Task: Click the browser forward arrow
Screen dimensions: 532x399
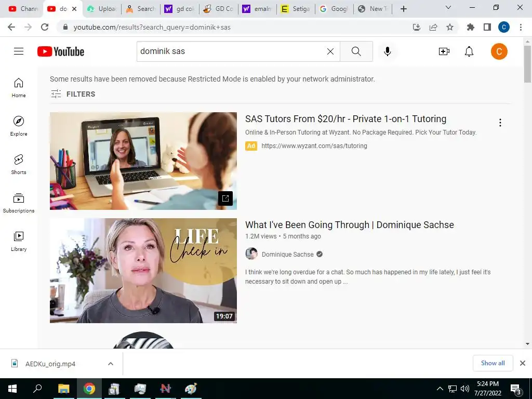Action: pyautogui.click(x=28, y=27)
